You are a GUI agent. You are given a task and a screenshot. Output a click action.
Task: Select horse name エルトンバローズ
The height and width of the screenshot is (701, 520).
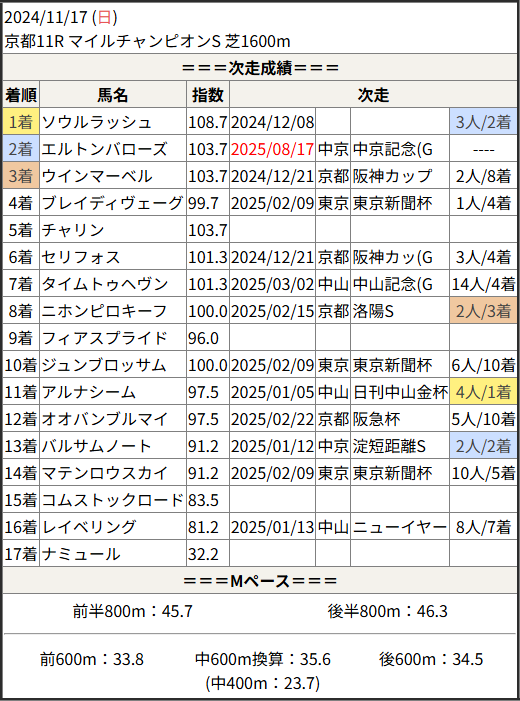coord(104,149)
